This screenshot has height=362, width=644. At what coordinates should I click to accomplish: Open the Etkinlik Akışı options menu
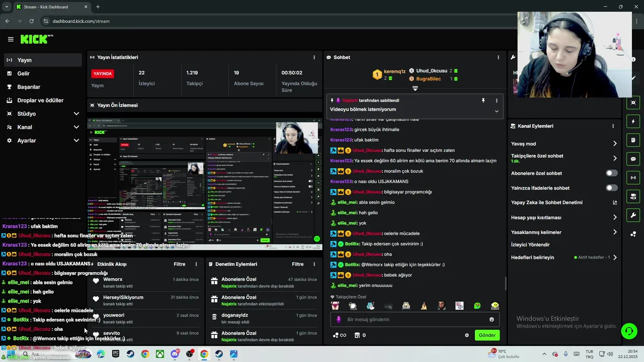(x=196, y=264)
